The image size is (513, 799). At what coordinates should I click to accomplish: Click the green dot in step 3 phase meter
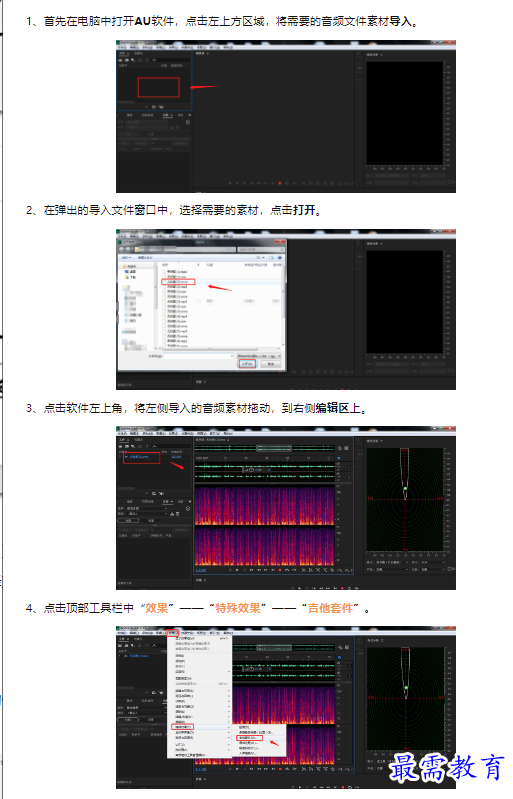point(406,489)
